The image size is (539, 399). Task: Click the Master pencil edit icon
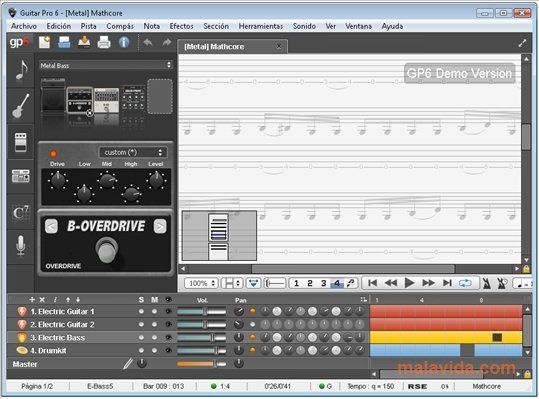tap(128, 364)
